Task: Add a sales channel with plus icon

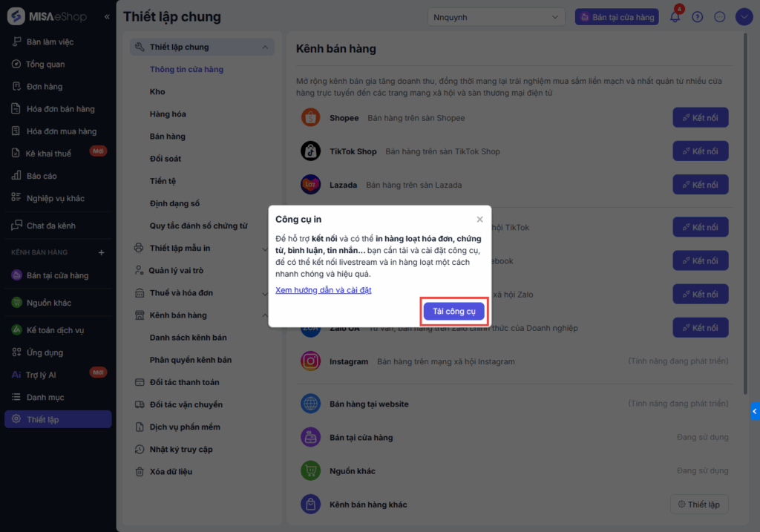Action: tap(102, 252)
